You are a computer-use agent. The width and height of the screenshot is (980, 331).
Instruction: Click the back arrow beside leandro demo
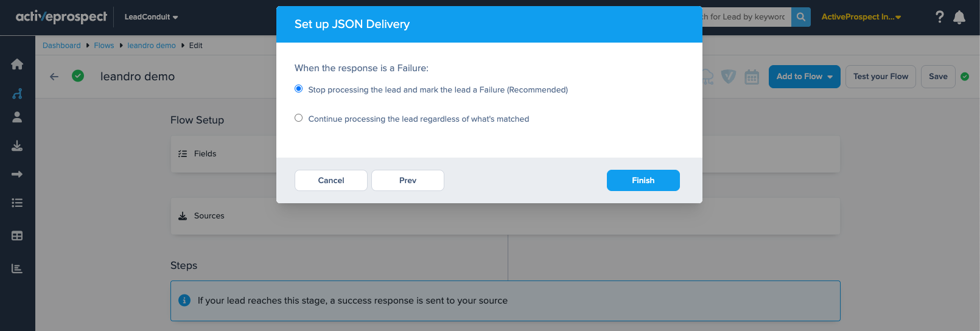click(54, 77)
